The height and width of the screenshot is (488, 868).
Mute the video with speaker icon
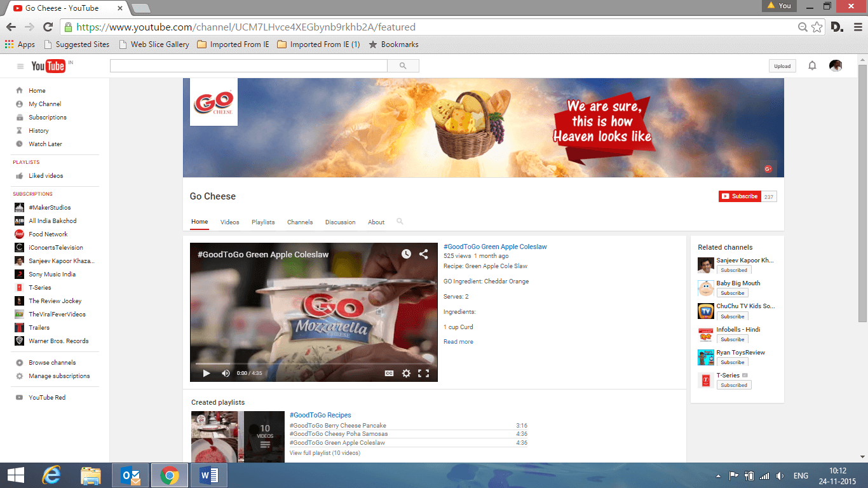click(x=226, y=374)
